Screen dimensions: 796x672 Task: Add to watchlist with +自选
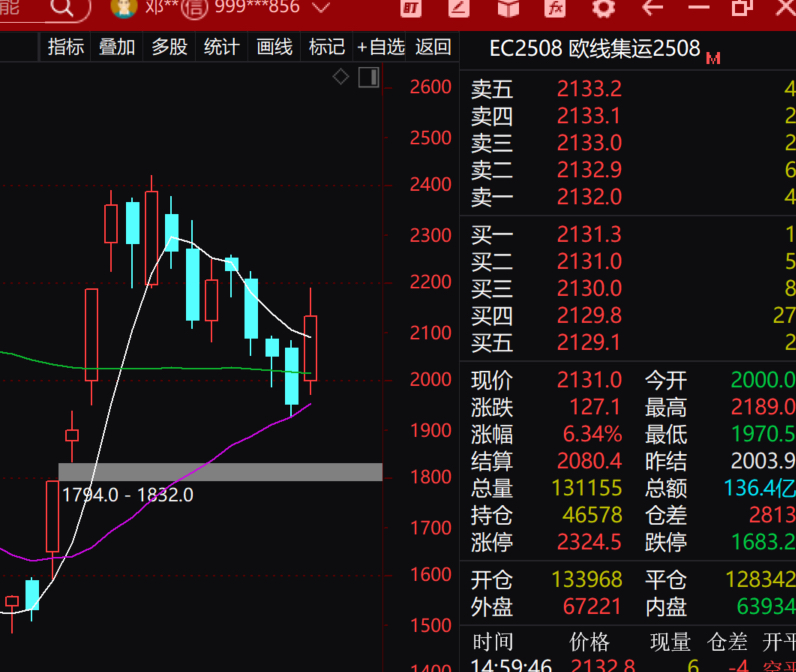click(x=380, y=47)
